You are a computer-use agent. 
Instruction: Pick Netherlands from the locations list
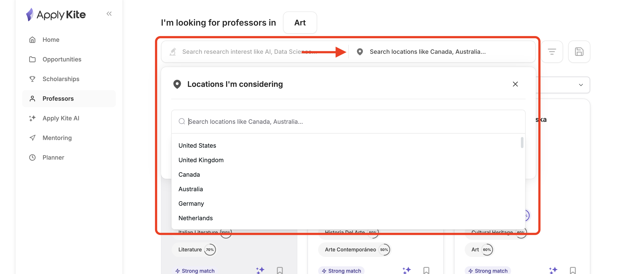[x=195, y=218]
